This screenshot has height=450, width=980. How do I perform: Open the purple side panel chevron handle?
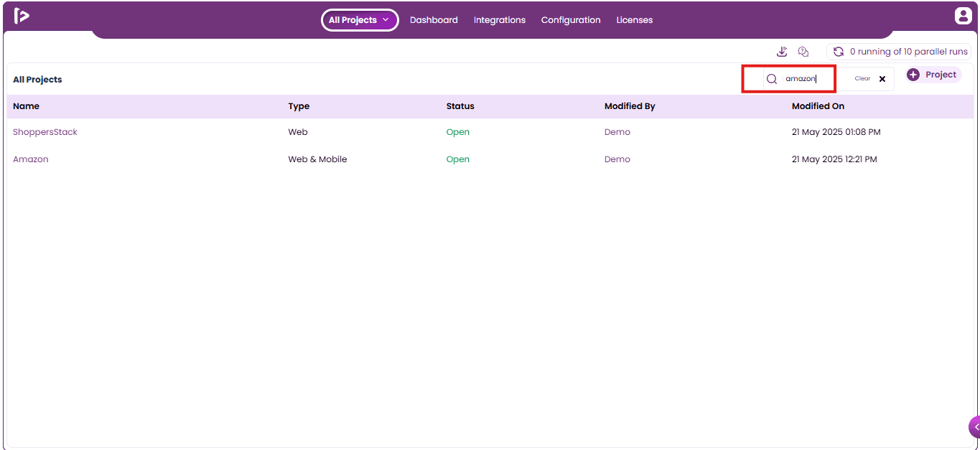click(975, 427)
